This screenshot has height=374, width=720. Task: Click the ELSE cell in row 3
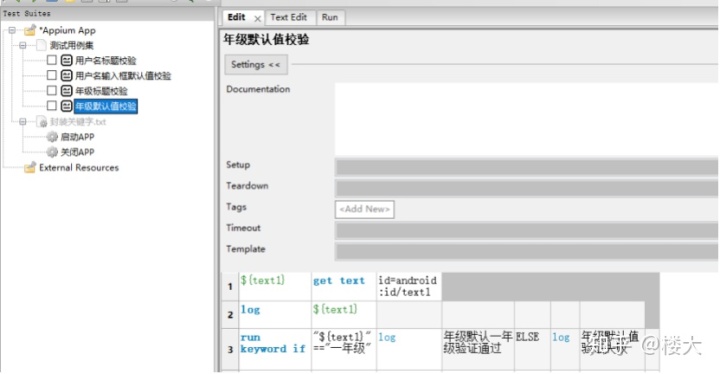pos(533,349)
